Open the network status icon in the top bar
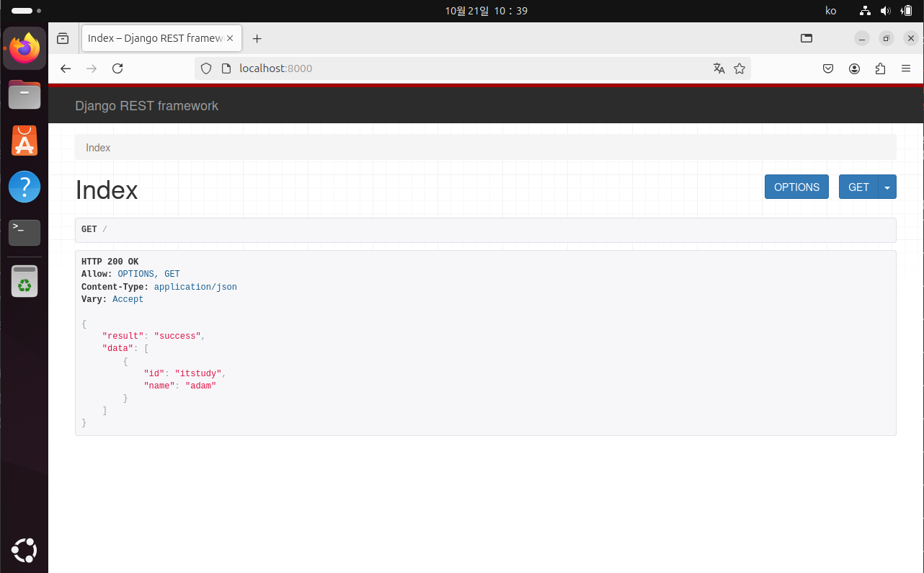Screen dimensions: 924x573 pos(866,11)
